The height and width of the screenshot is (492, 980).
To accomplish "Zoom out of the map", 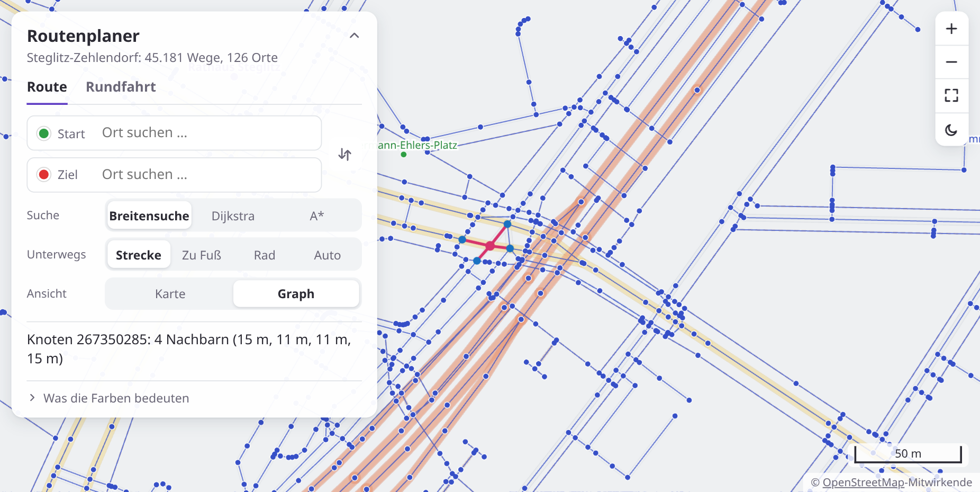I will click(x=951, y=62).
